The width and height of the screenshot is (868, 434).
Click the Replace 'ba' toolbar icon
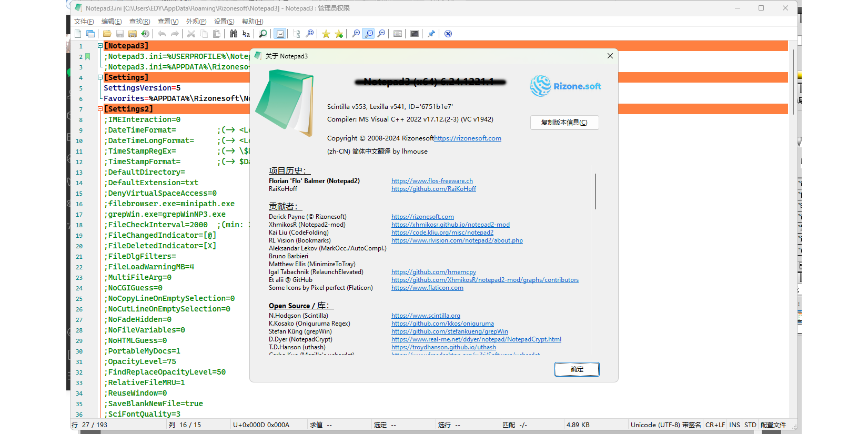click(x=246, y=34)
